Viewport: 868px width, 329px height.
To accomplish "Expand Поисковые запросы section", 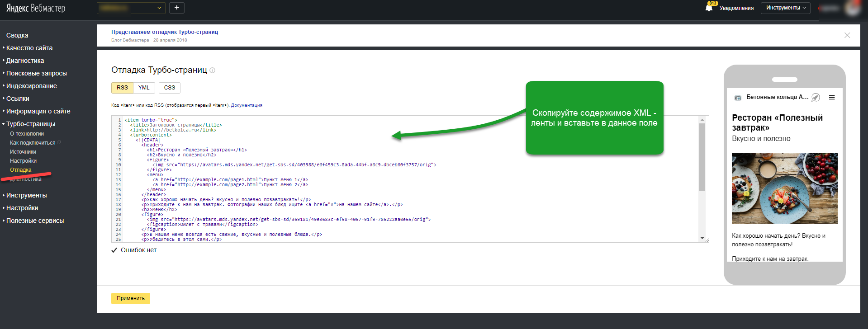I will point(36,73).
